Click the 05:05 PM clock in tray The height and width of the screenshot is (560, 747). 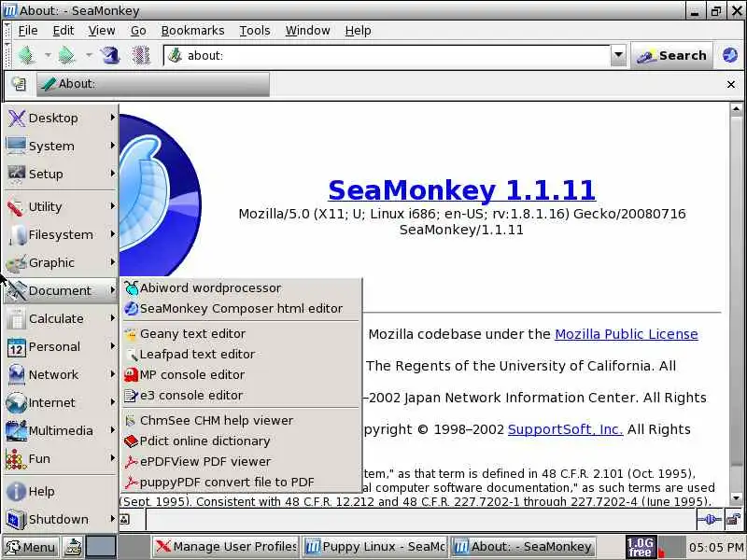[716, 547]
